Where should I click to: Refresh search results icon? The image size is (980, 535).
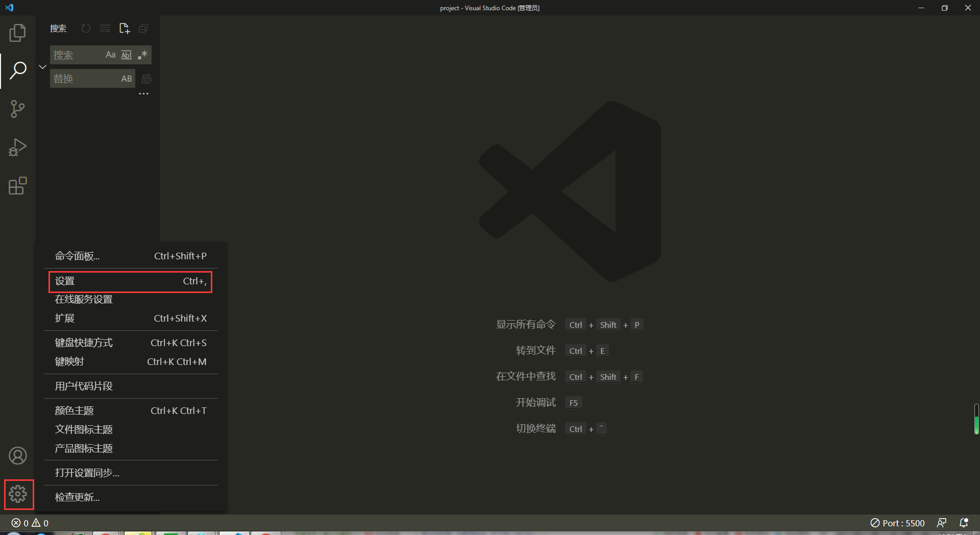[86, 29]
